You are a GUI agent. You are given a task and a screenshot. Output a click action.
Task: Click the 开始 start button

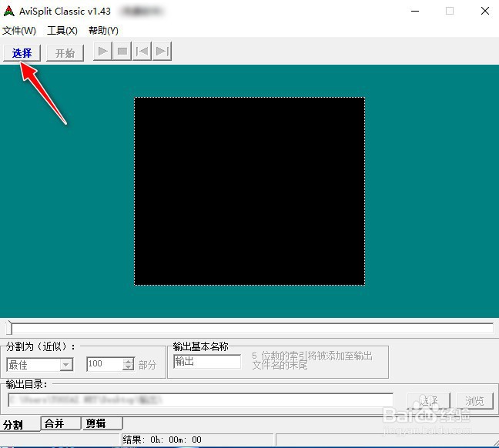click(65, 53)
